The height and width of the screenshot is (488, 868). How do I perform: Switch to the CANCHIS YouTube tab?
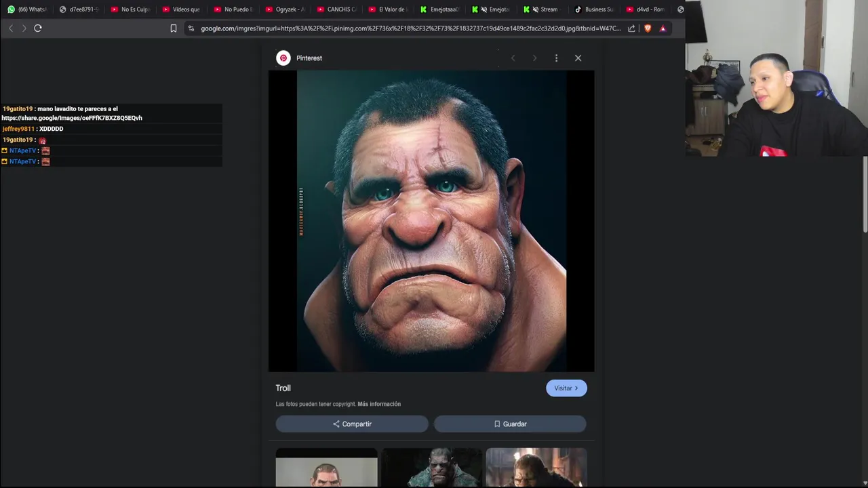(x=336, y=9)
